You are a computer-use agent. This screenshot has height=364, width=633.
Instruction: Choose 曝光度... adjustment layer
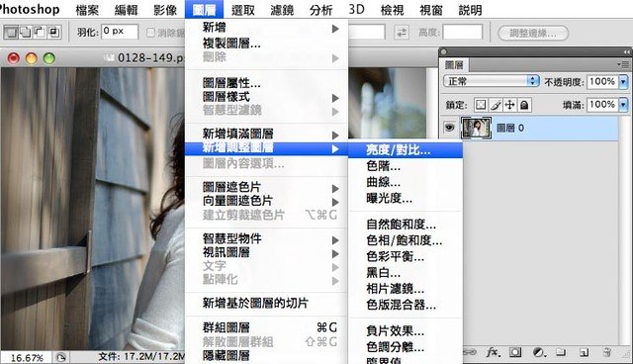[406, 198]
